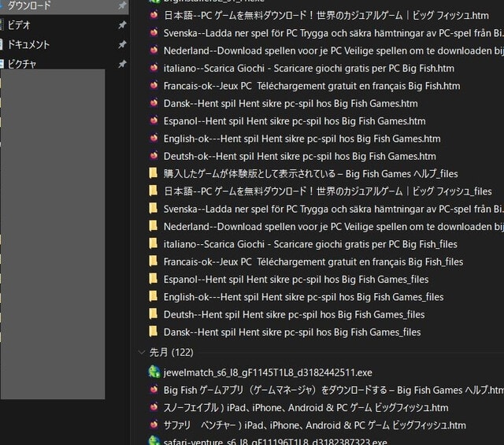Click the htm icon of English-ok---Hent spil file

(x=154, y=138)
